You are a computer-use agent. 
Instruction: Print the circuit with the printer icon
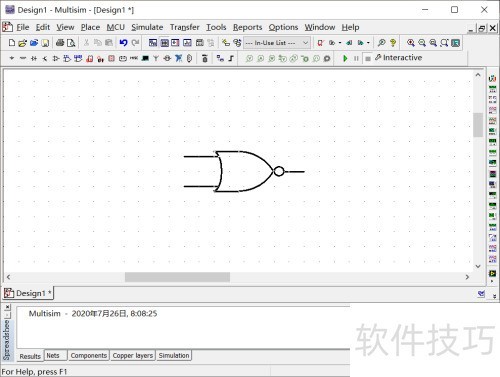60,43
